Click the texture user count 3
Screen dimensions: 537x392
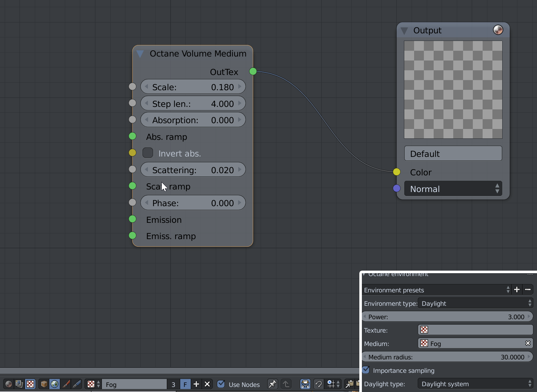point(173,384)
